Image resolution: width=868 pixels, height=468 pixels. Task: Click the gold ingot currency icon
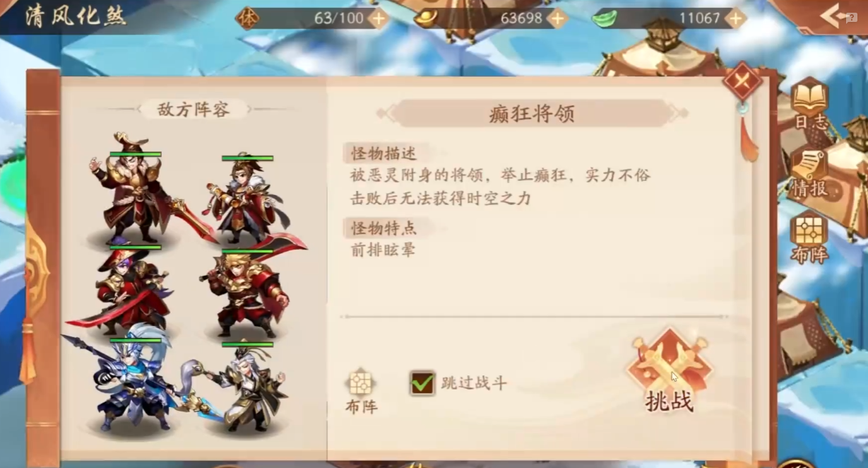425,18
